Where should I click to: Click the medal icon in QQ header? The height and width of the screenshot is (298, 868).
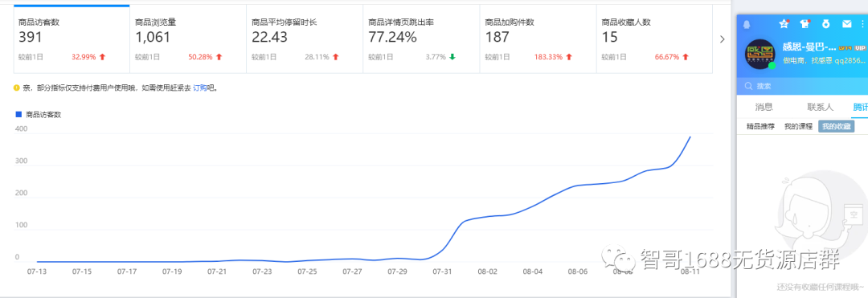click(826, 24)
